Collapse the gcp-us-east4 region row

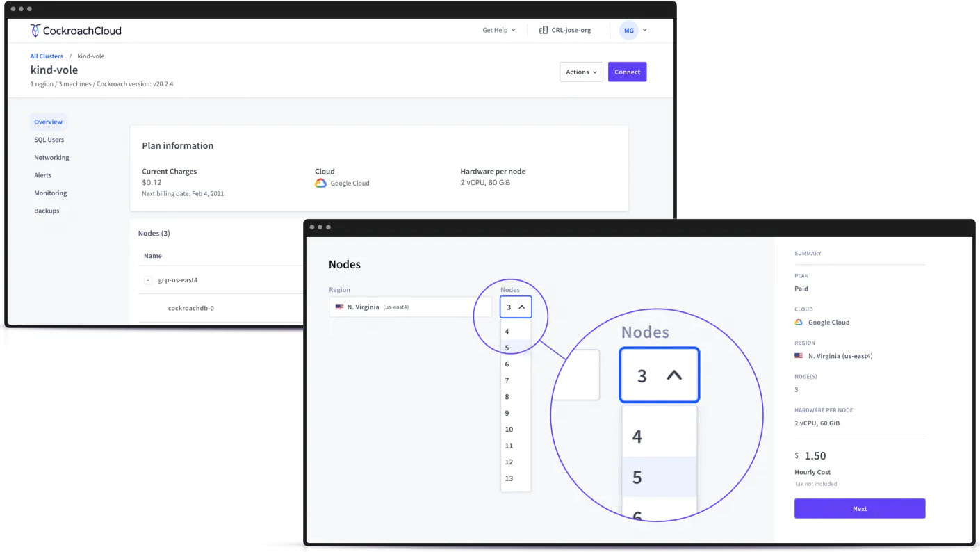148,280
